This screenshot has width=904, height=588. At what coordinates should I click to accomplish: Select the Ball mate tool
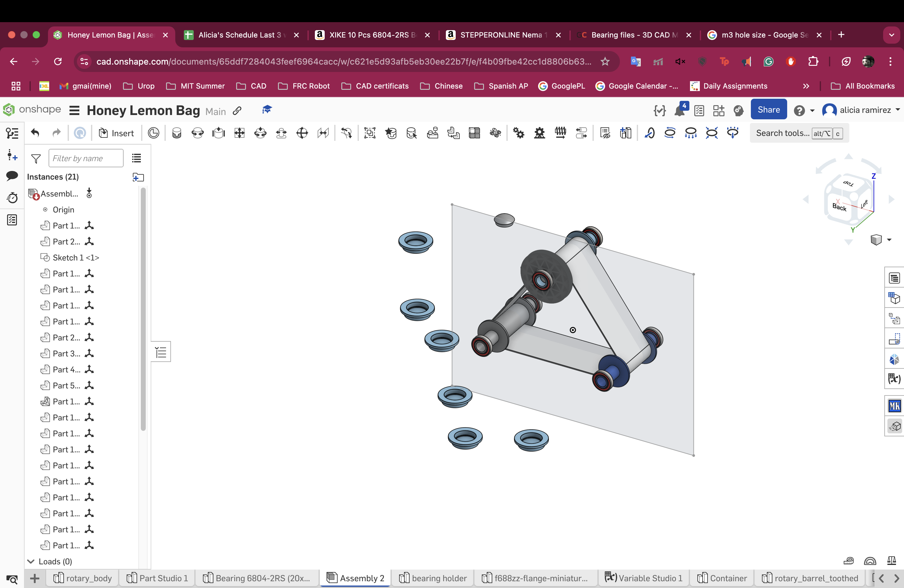click(302, 133)
